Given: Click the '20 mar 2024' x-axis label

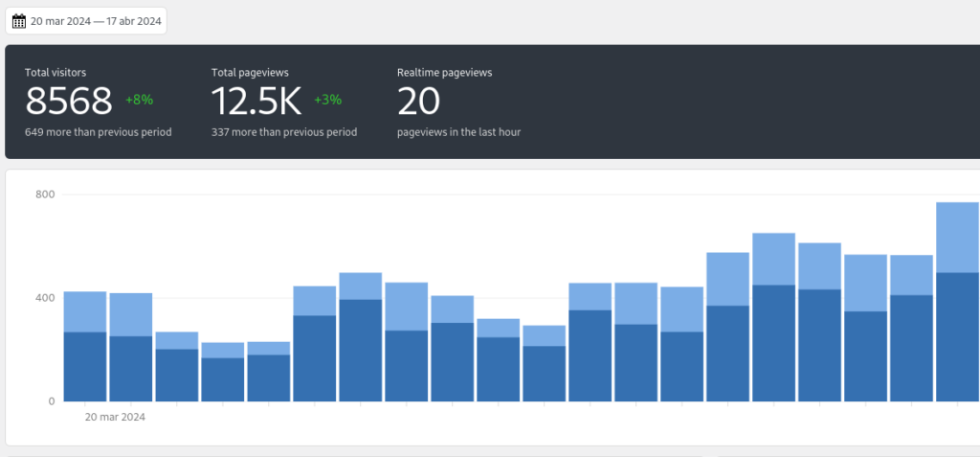Looking at the screenshot, I should pos(115,417).
